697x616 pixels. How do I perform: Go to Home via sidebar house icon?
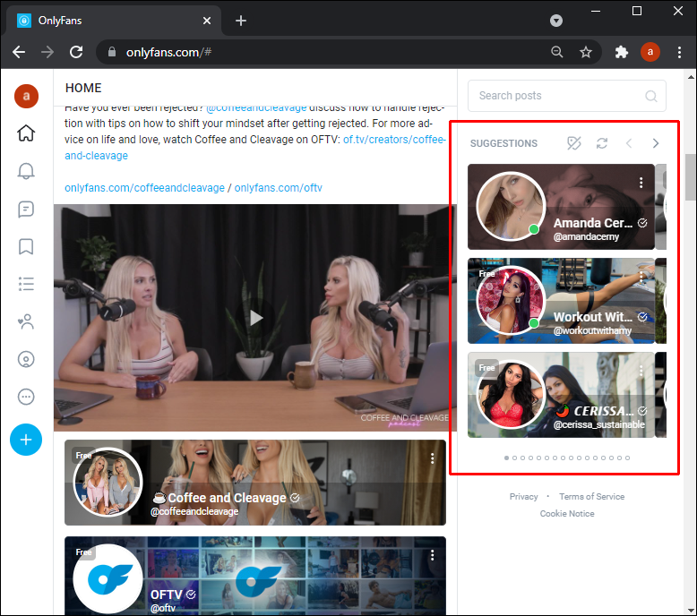pyautogui.click(x=26, y=133)
